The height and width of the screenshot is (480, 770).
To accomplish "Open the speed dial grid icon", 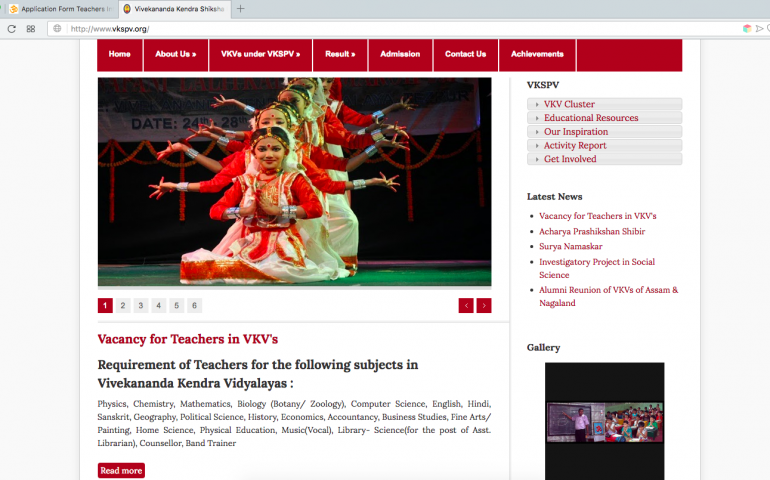I will pyautogui.click(x=31, y=28).
